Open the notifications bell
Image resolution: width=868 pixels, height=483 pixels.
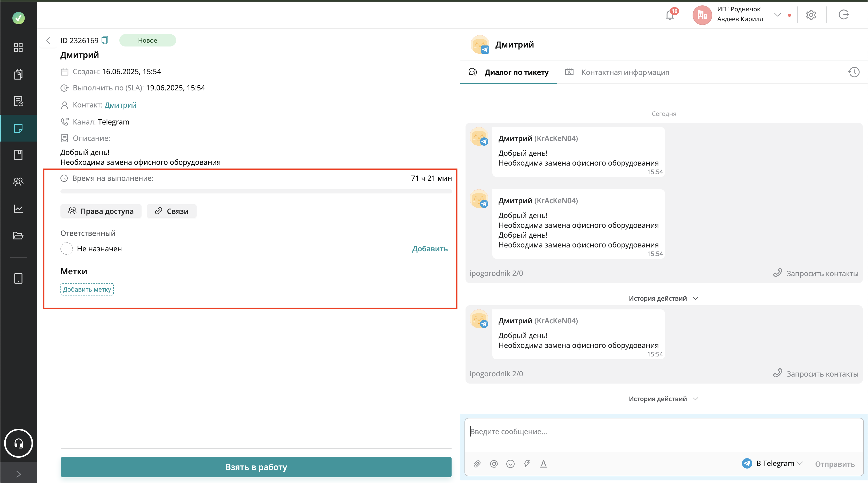point(670,15)
